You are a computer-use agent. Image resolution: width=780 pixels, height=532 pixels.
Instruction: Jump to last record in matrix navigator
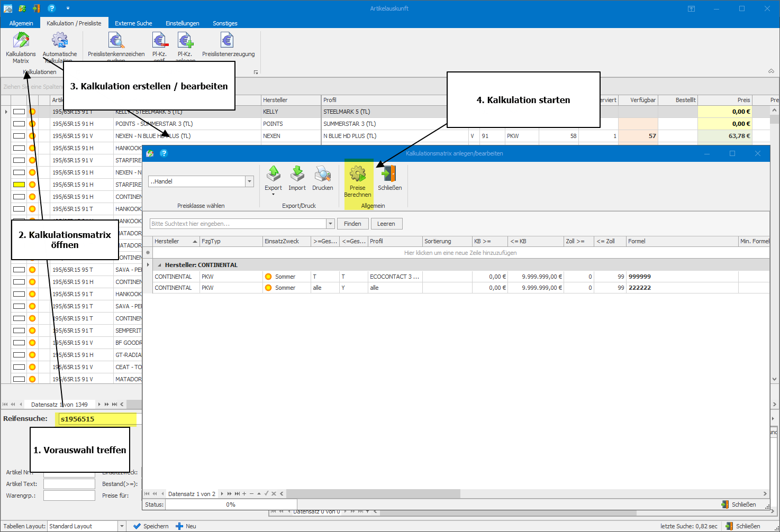pos(237,494)
